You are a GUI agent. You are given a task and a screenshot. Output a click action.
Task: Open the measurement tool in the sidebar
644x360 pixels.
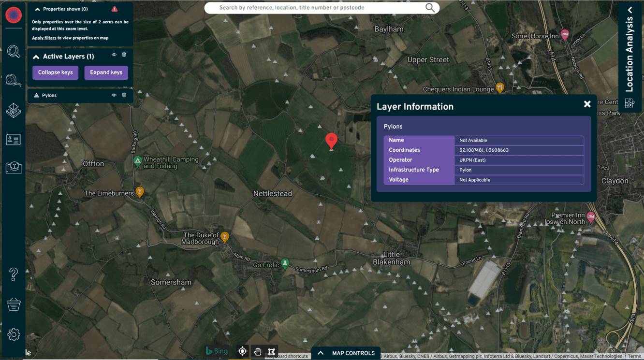tap(14, 80)
